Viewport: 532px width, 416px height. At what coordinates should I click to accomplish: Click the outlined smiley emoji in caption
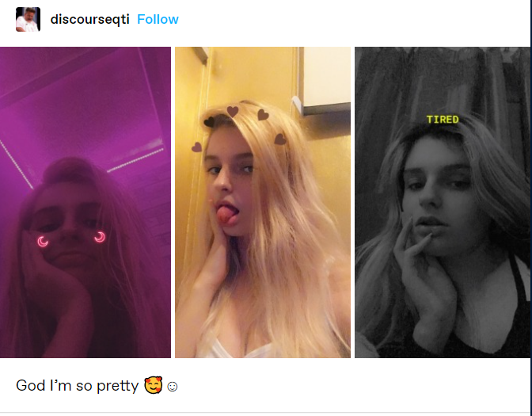click(173, 387)
